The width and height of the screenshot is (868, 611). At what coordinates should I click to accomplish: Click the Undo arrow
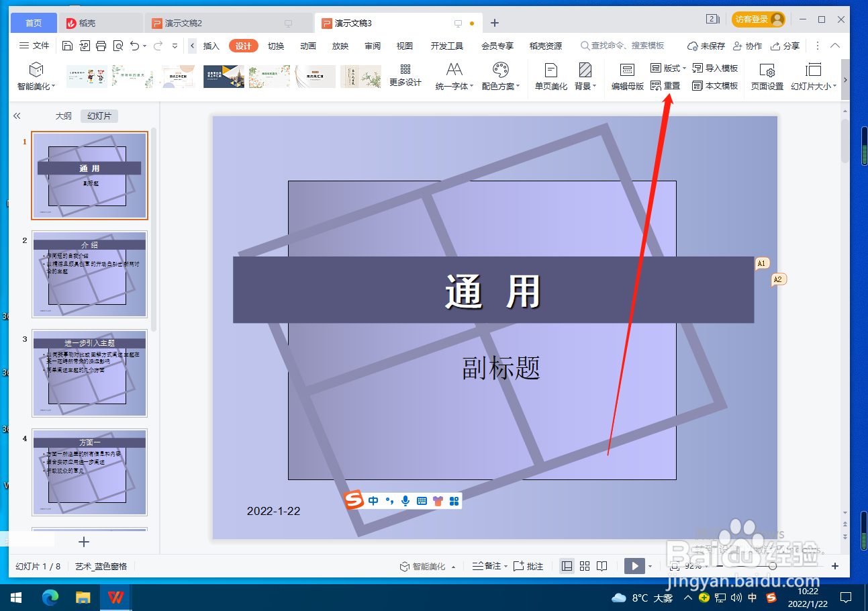[x=135, y=46]
